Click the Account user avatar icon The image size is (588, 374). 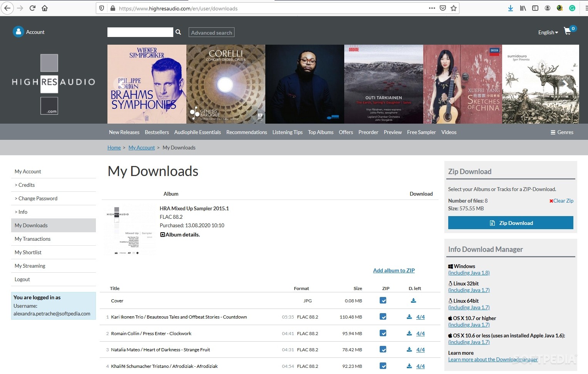click(18, 32)
